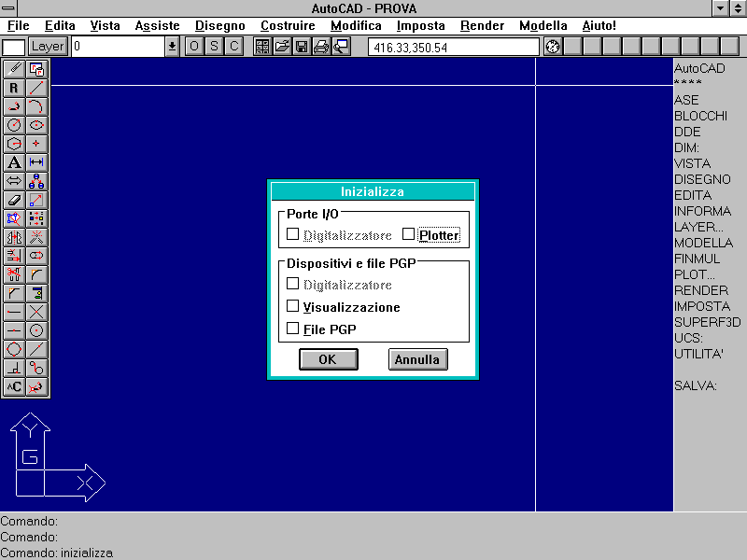
Task: Select the Trim scissors tool
Action: [x=14, y=274]
